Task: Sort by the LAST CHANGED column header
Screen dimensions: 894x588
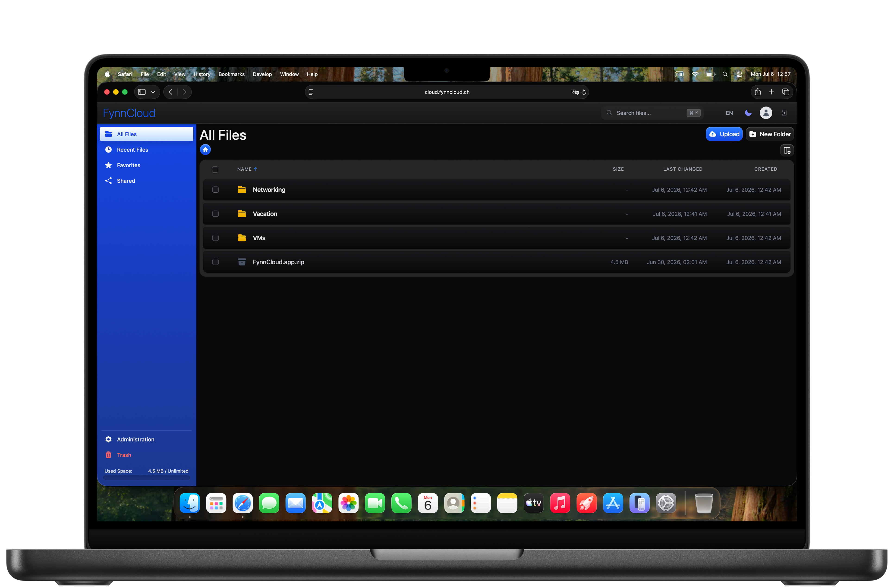Action: tap(683, 169)
